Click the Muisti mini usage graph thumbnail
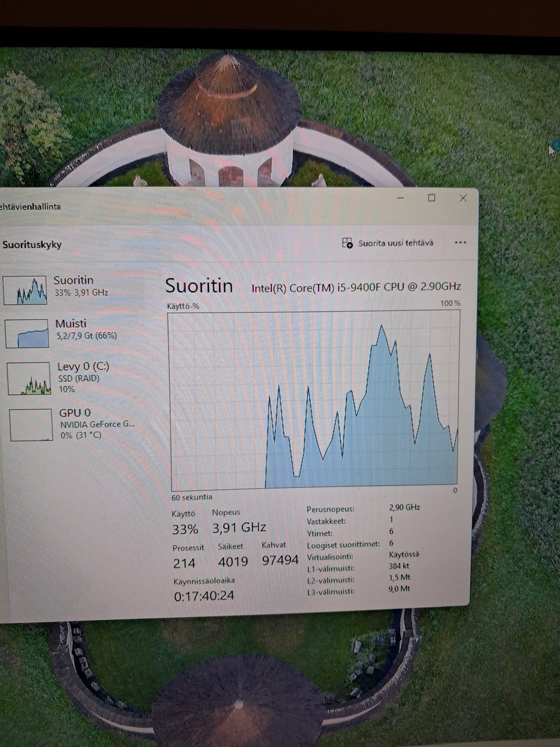 tap(27, 333)
